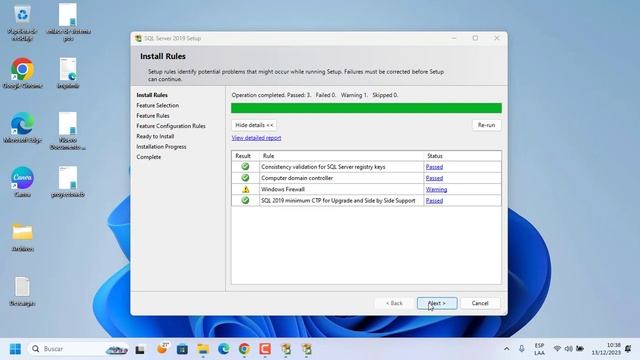
Task: Open the Warning link for Windows Firewall
Action: pos(436,189)
